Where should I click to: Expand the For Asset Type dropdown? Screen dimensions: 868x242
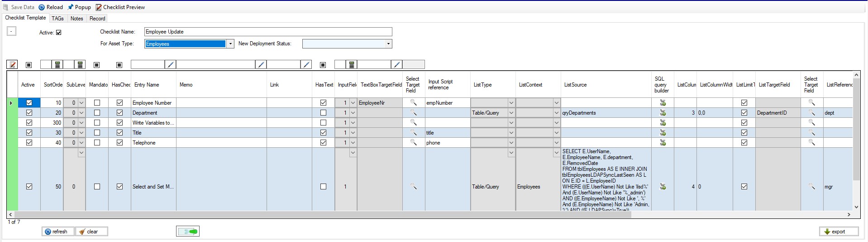(x=230, y=44)
